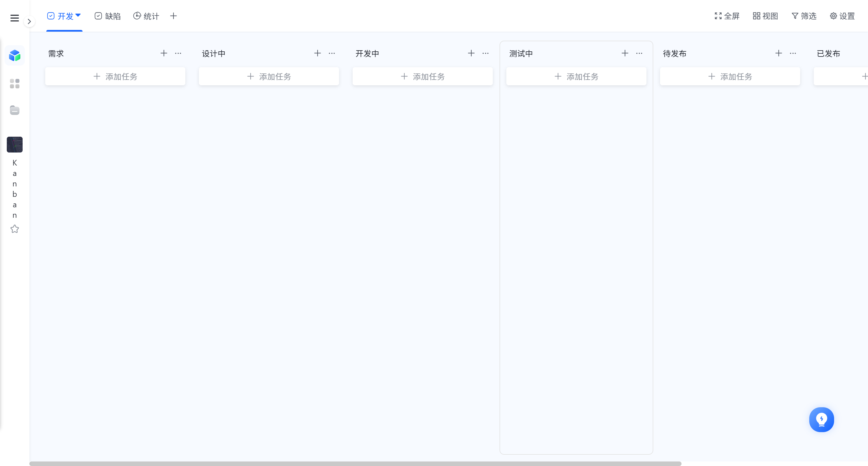
Task: Switch to the 缺陷 tab
Action: point(107,16)
